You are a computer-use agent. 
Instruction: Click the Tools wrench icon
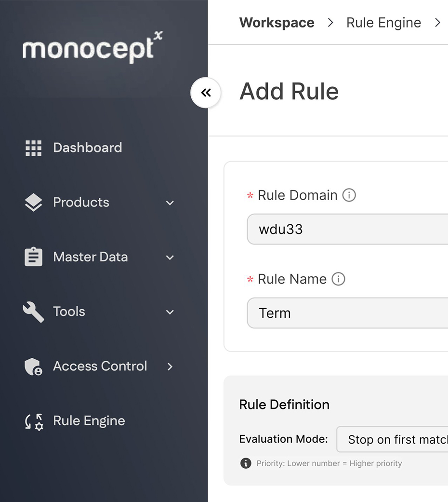34,312
